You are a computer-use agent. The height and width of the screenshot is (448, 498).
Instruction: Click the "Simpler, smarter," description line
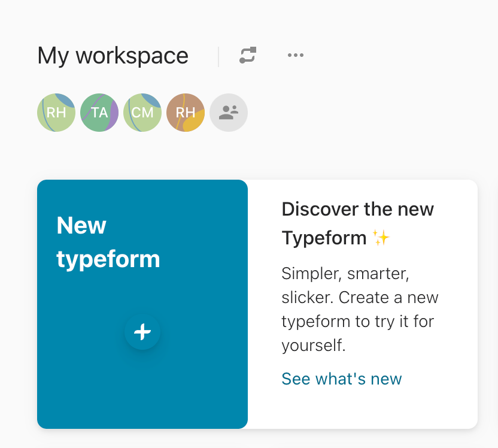[345, 274]
